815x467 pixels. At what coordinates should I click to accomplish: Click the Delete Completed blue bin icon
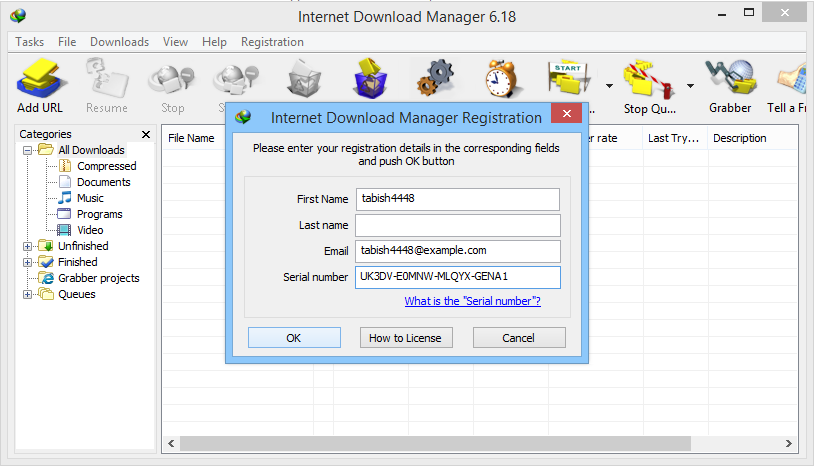tap(370, 78)
